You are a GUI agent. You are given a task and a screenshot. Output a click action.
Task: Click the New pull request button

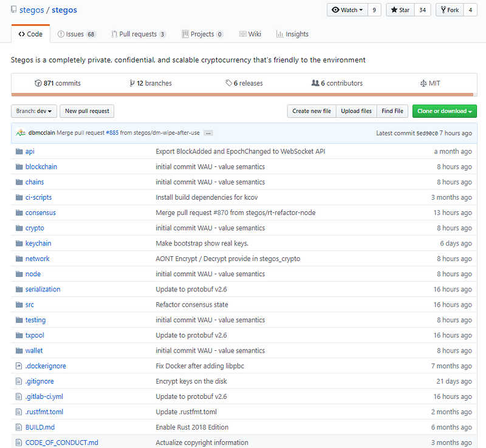[x=87, y=111]
